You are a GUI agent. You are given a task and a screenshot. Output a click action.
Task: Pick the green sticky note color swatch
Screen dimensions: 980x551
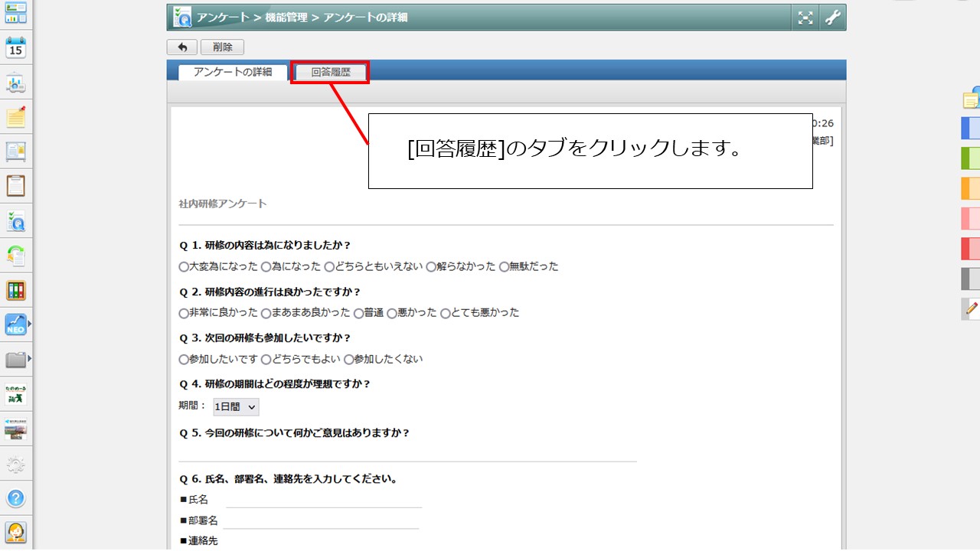(970, 158)
